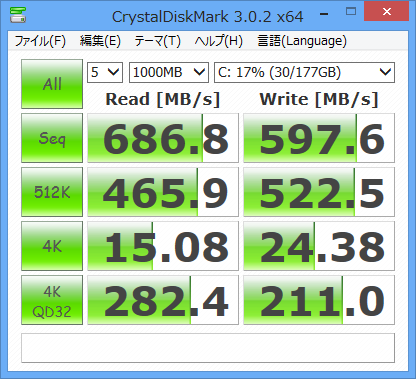Minimize the CrystalDiskMark window
416x379 pixels.
tap(324, 14)
